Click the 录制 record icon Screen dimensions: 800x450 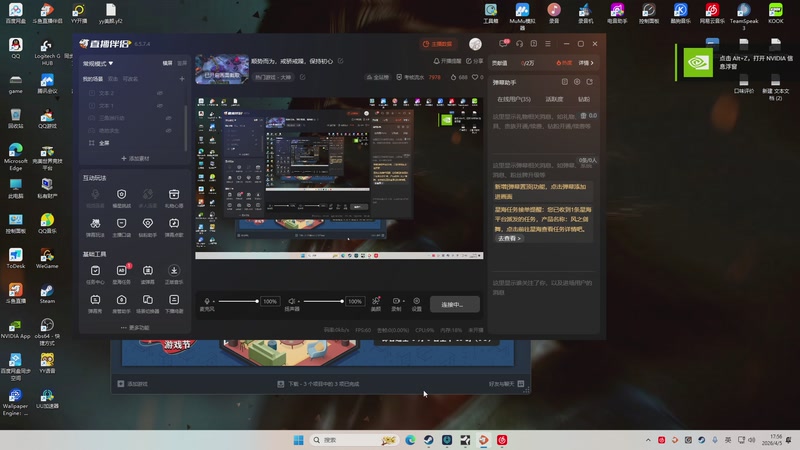(x=397, y=302)
